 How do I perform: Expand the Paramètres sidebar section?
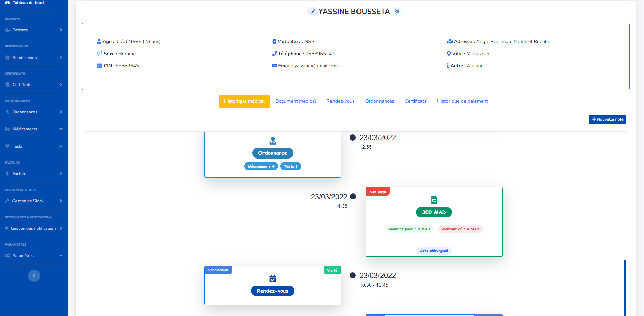tap(61, 256)
